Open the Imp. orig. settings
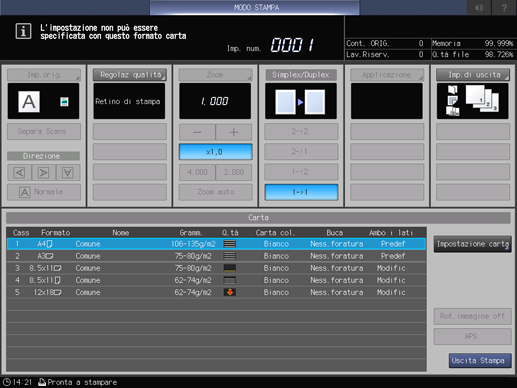Viewport: 517px width, 388px height. pos(44,75)
